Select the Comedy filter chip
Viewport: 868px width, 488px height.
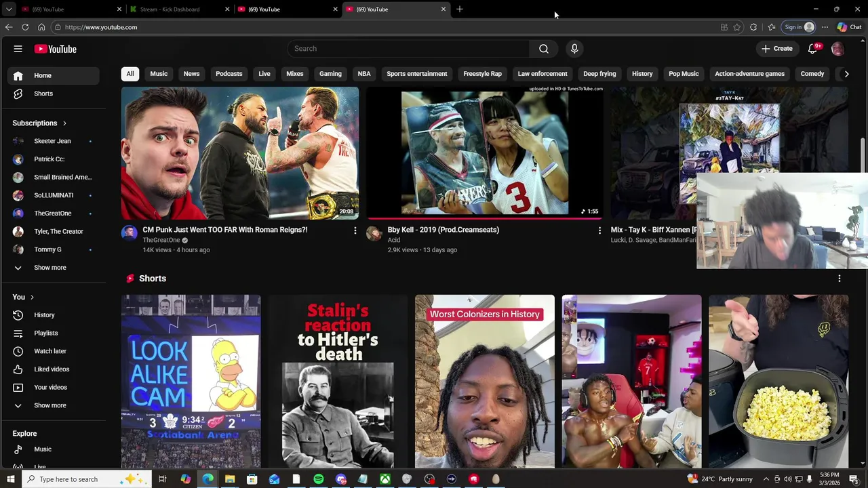(812, 74)
